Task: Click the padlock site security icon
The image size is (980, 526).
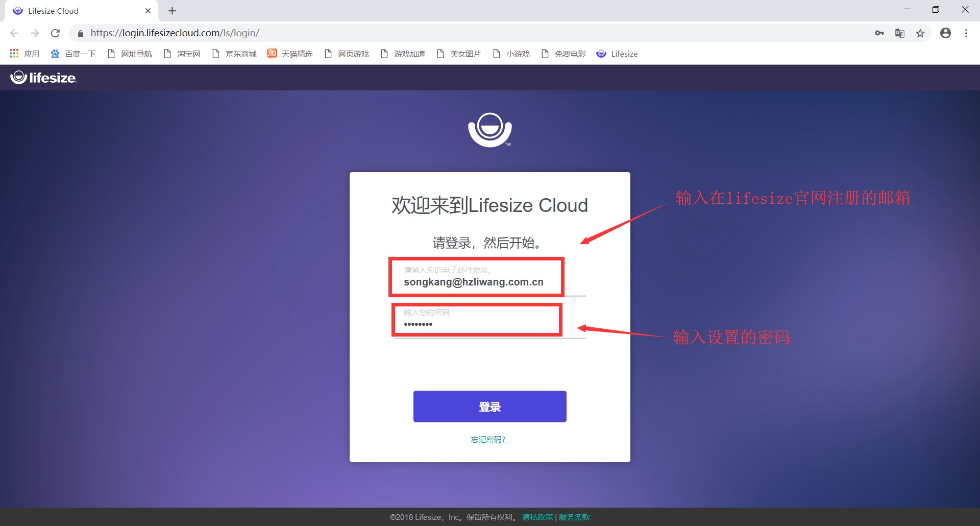Action: pos(80,33)
